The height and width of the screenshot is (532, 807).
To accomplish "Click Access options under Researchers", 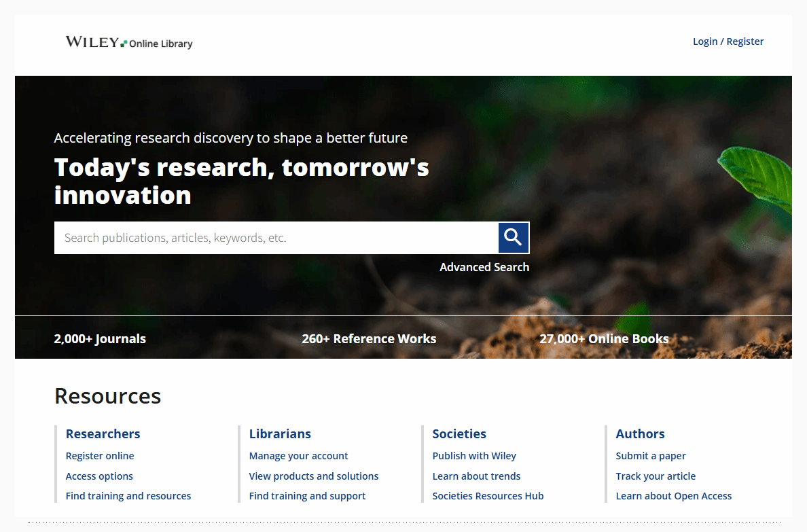I will pyautogui.click(x=99, y=476).
